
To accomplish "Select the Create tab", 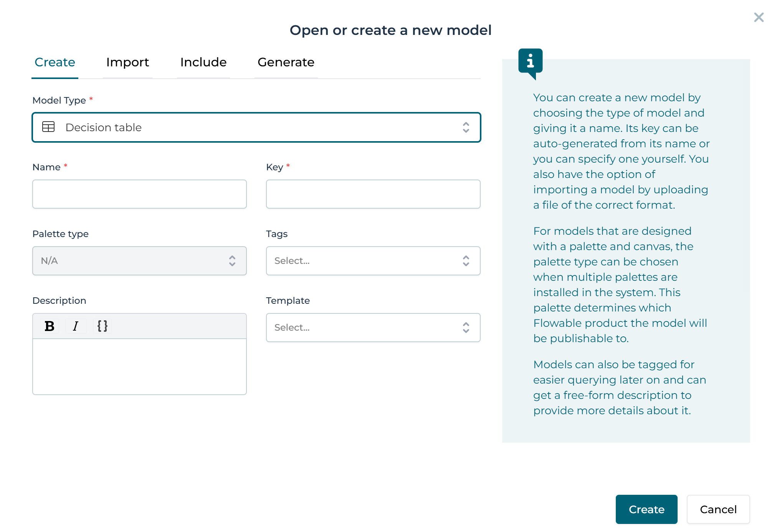I will click(55, 62).
